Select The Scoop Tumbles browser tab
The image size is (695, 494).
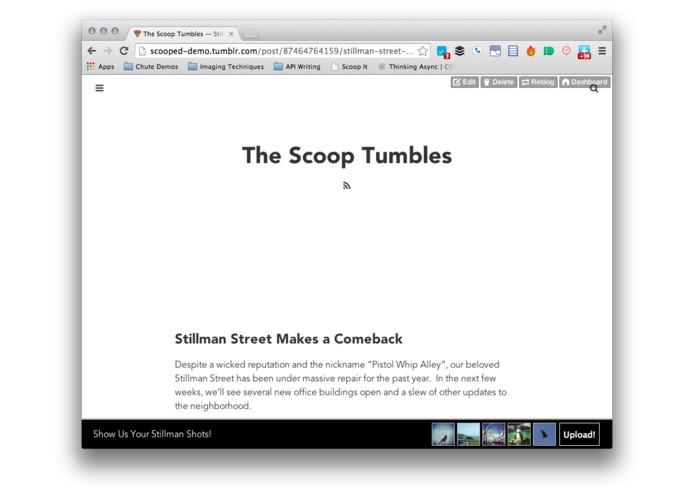182,34
